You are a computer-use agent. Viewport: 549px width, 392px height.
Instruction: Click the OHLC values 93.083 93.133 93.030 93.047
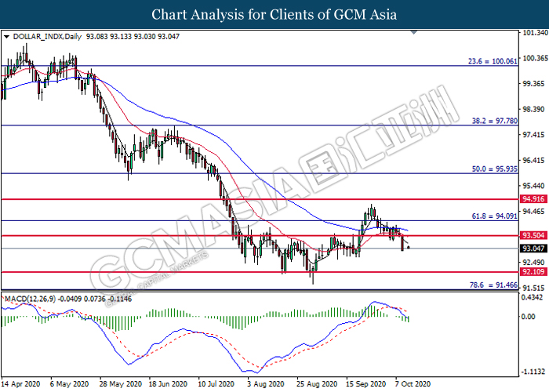[x=133, y=36]
